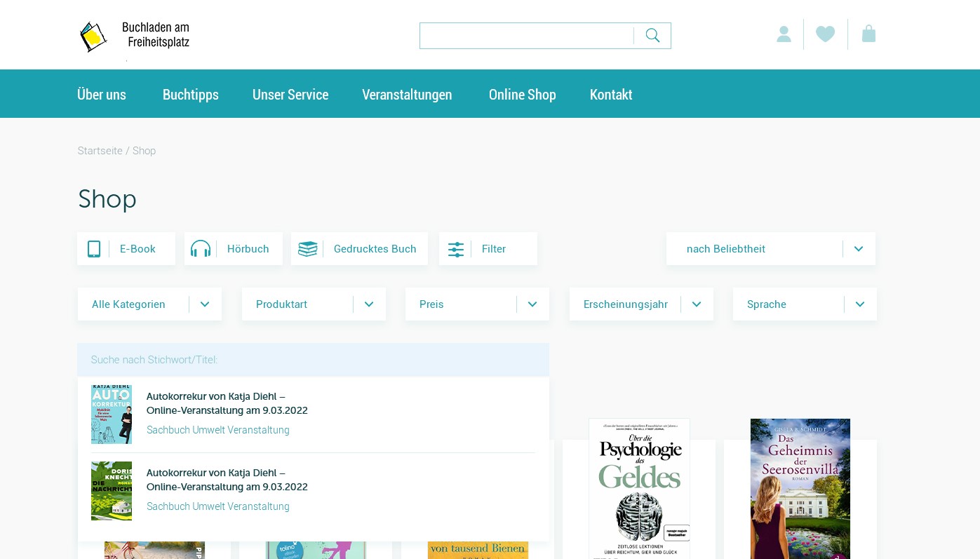Expand the Alle Kategorien dropdown

click(x=149, y=304)
